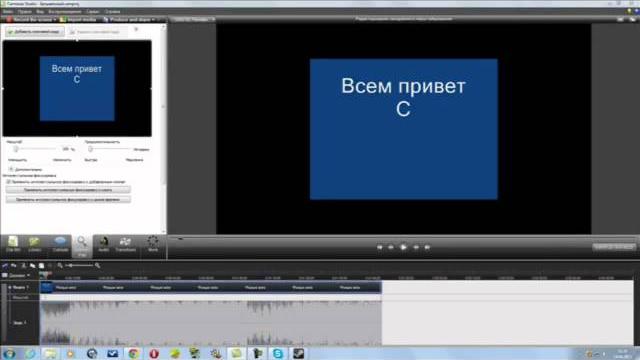Click the first apply SmartFocus wide button
The width and height of the screenshot is (640, 360).
tap(68, 190)
